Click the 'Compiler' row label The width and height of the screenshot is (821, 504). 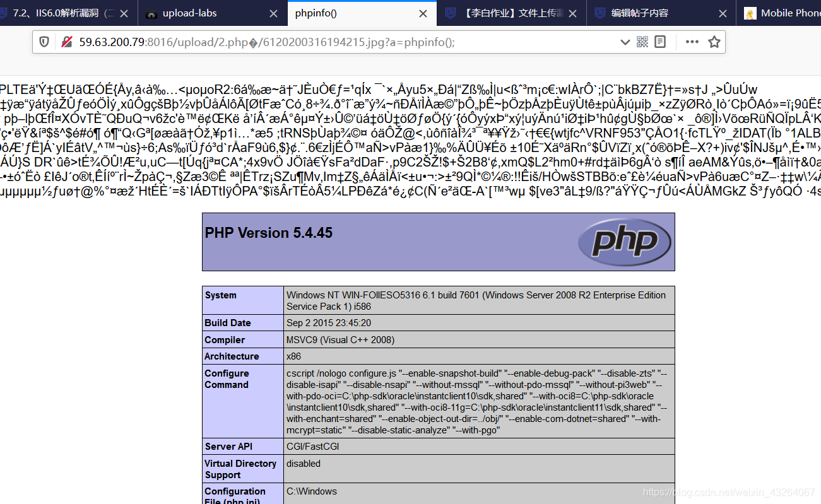[225, 340]
